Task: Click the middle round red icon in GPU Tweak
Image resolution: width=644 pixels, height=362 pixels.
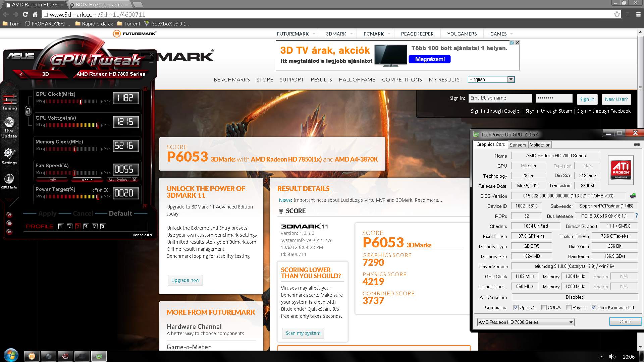Action: [x=9, y=223]
